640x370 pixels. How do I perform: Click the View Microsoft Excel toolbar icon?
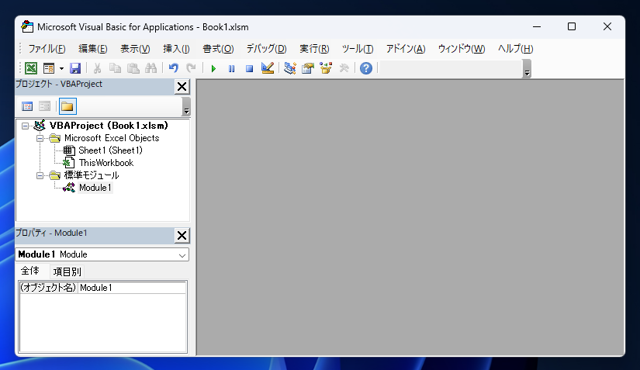(x=31, y=68)
